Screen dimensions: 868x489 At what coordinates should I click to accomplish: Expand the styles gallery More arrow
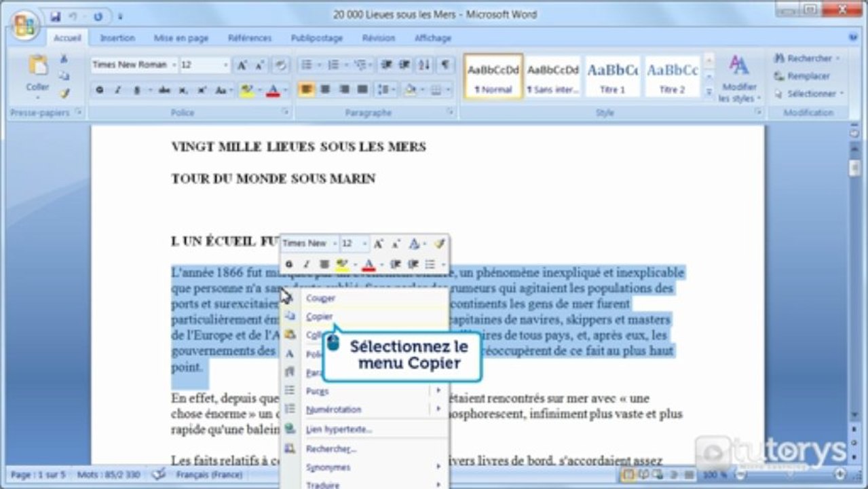[709, 91]
